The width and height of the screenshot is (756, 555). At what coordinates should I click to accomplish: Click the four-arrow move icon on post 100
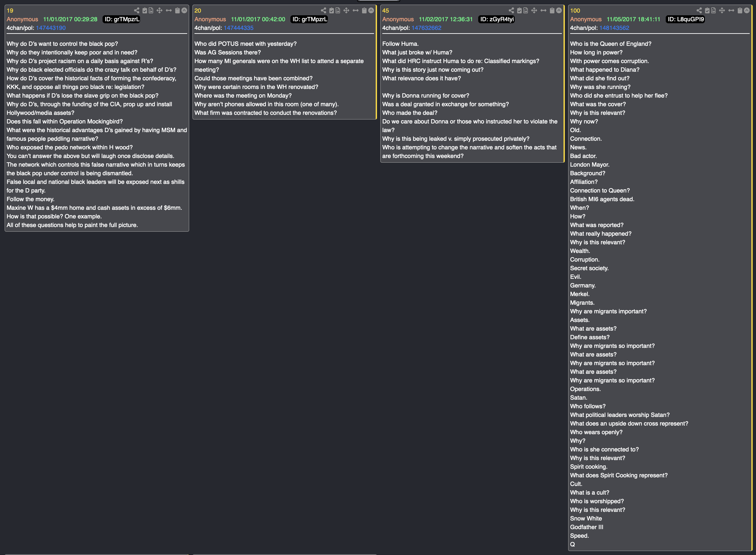(x=722, y=10)
